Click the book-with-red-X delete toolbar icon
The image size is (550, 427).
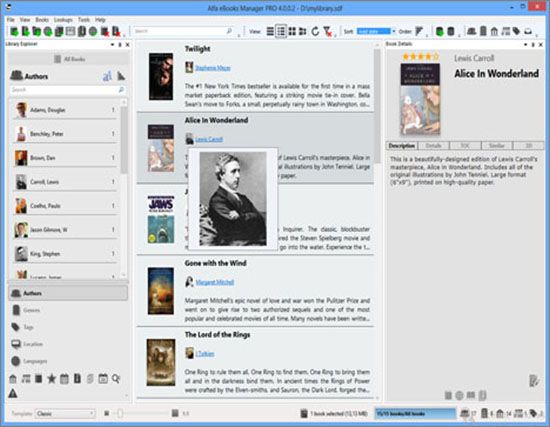tap(105, 32)
